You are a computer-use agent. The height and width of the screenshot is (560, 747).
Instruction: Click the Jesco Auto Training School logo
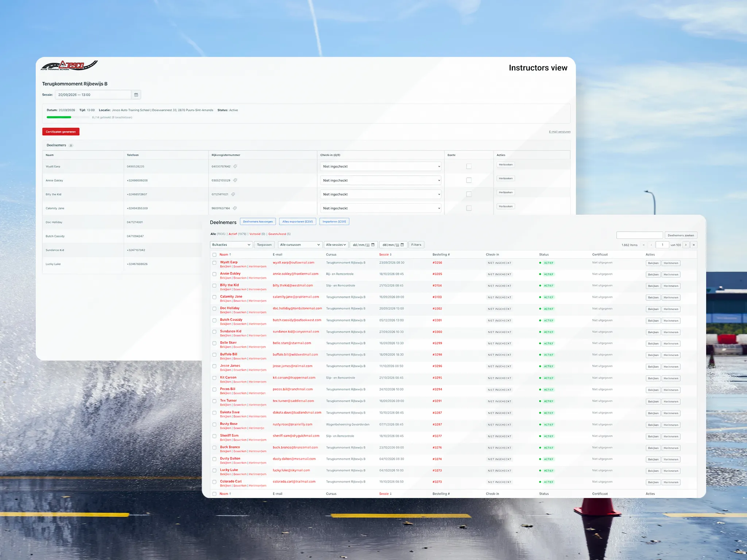pyautogui.click(x=69, y=65)
